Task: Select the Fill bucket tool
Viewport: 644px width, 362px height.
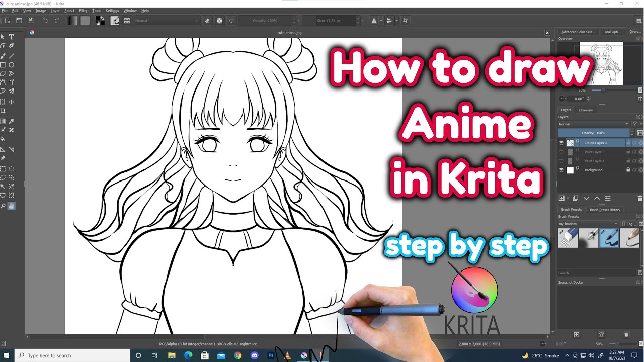Action: coord(3,139)
